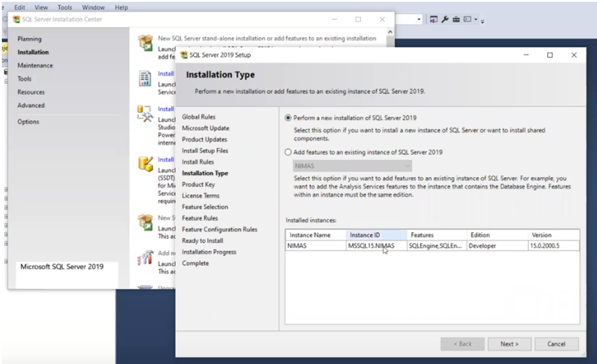Viewport: 597px width, 364px height.
Task: Click the Management Studio wrench-tools icon
Action: click(145, 112)
